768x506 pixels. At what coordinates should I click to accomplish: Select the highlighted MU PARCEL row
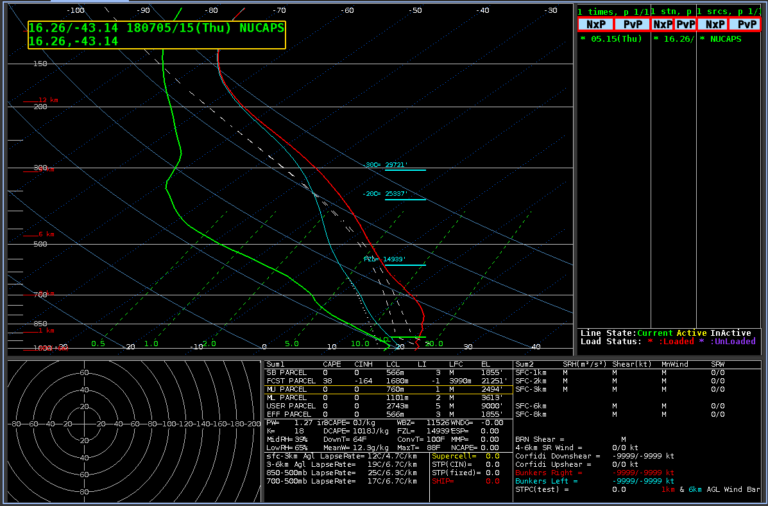pos(388,389)
